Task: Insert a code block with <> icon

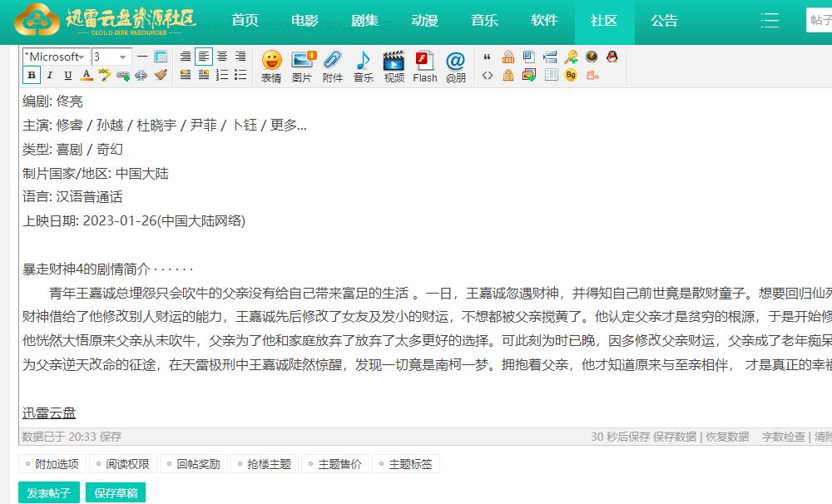Action: tap(488, 75)
